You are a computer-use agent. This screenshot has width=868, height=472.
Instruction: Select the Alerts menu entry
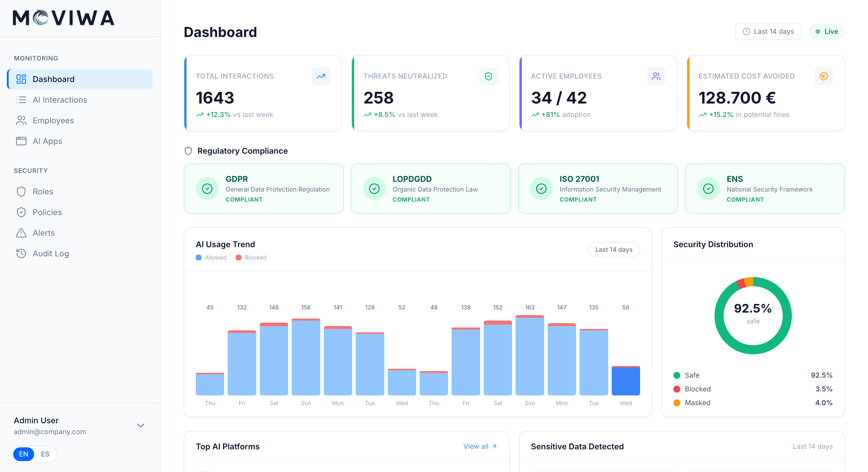80,233
